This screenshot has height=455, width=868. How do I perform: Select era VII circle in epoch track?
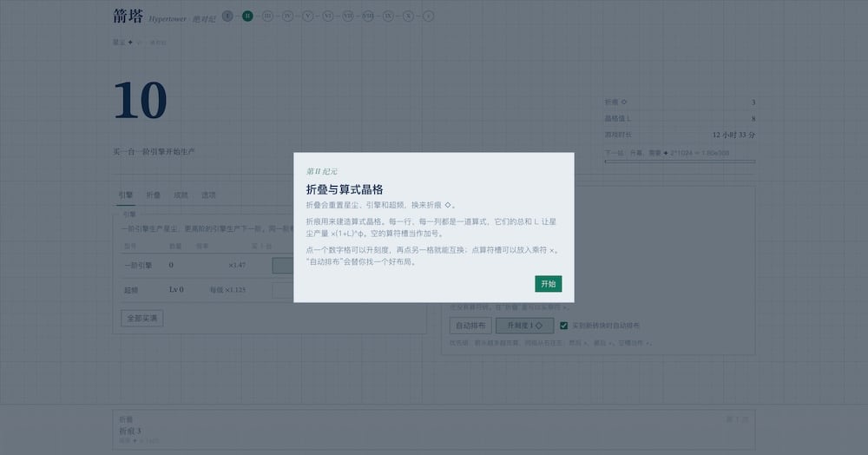coord(348,16)
